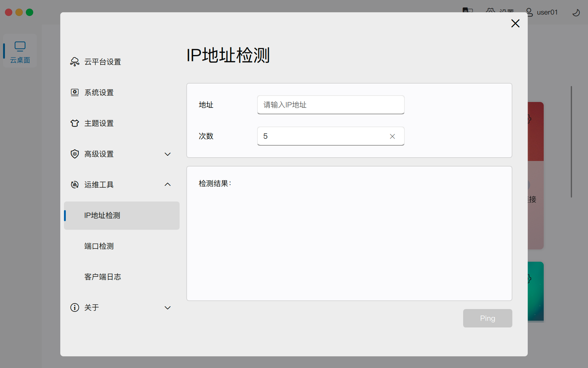Click the IP address input field
Screen dimensions: 588x368
pyautogui.click(x=331, y=105)
